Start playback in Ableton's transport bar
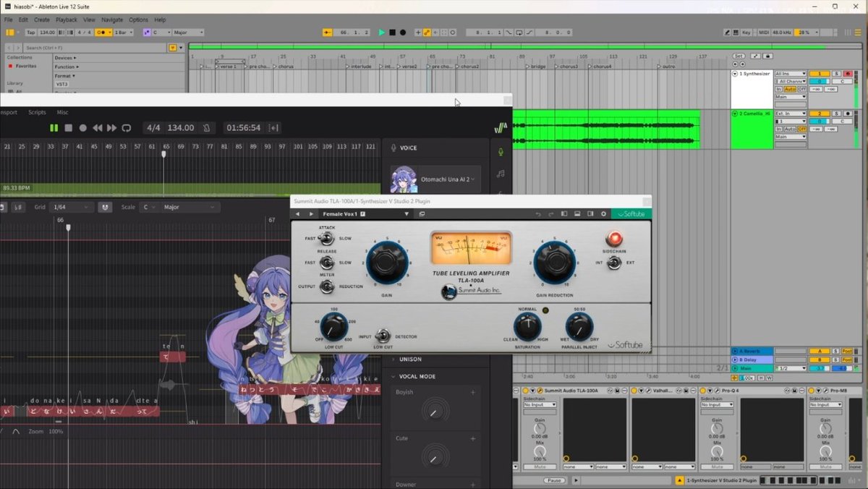Viewport: 868px width, 489px height. (382, 33)
